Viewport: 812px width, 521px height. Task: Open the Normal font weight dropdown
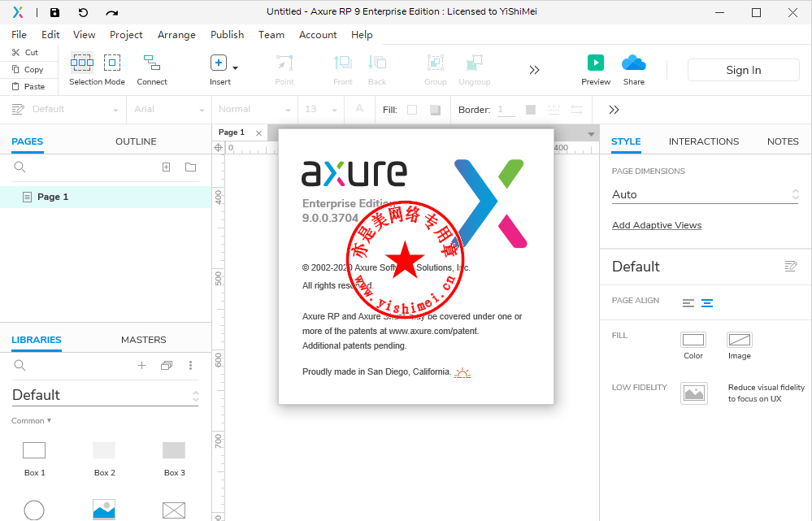coord(254,109)
